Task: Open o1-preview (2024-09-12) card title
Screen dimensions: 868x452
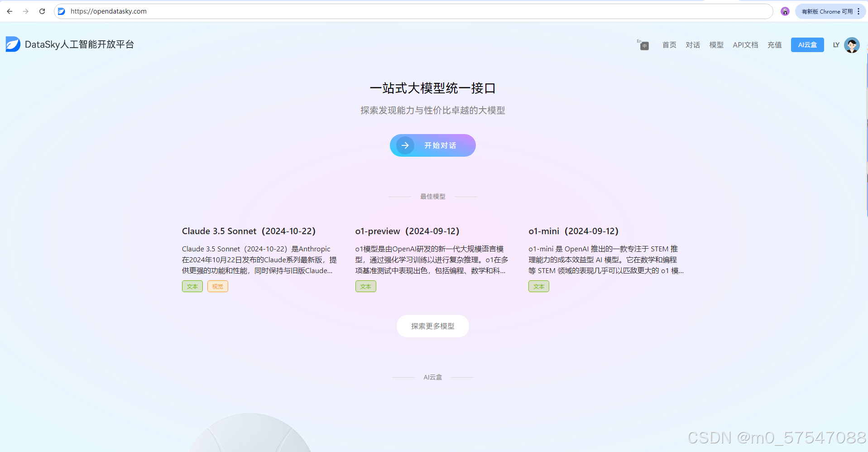Action: pyautogui.click(x=407, y=231)
